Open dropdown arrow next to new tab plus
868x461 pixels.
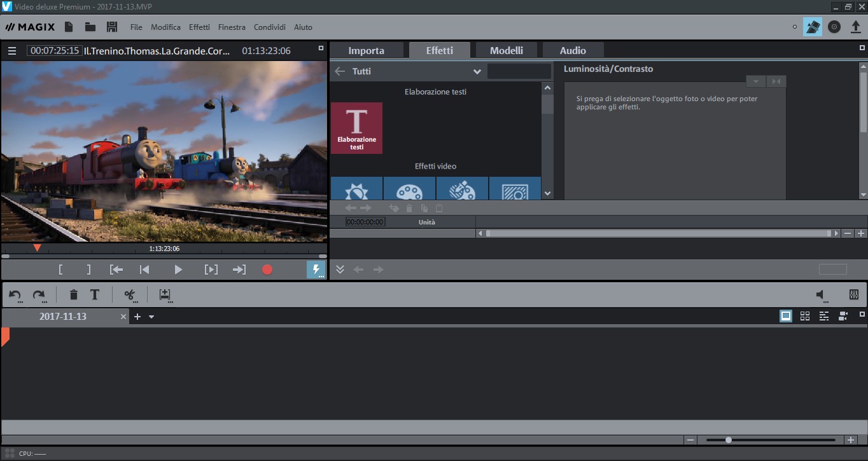coord(151,317)
